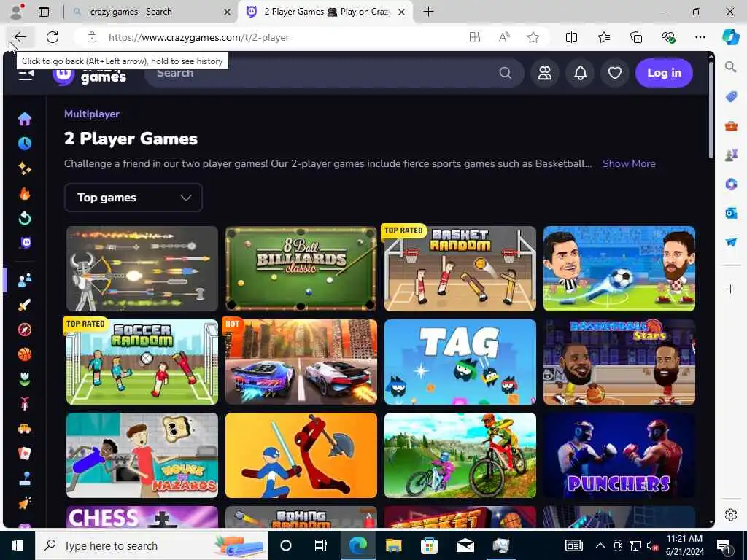The width and height of the screenshot is (747, 560).
Task: Open the Windows Start menu
Action: [x=18, y=545]
